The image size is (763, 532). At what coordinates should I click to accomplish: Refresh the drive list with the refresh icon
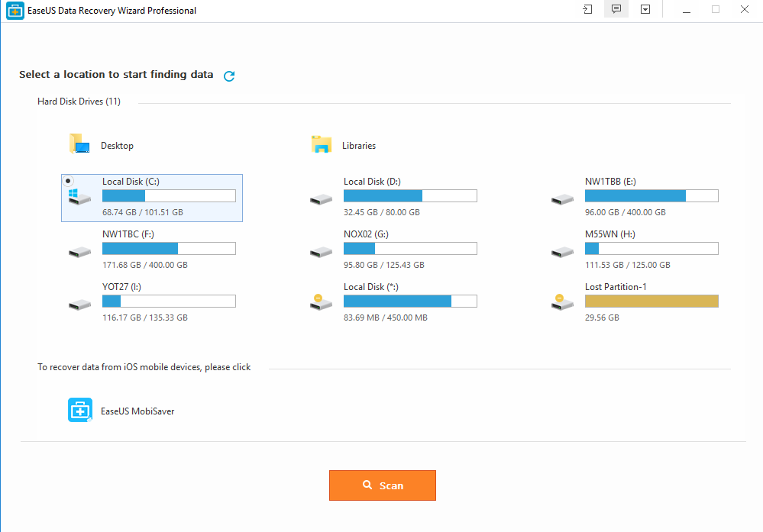229,76
